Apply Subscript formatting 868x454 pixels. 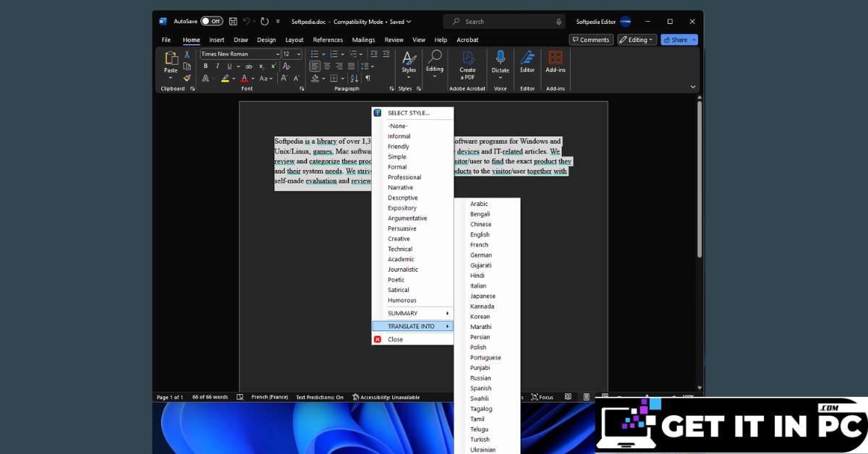point(261,67)
